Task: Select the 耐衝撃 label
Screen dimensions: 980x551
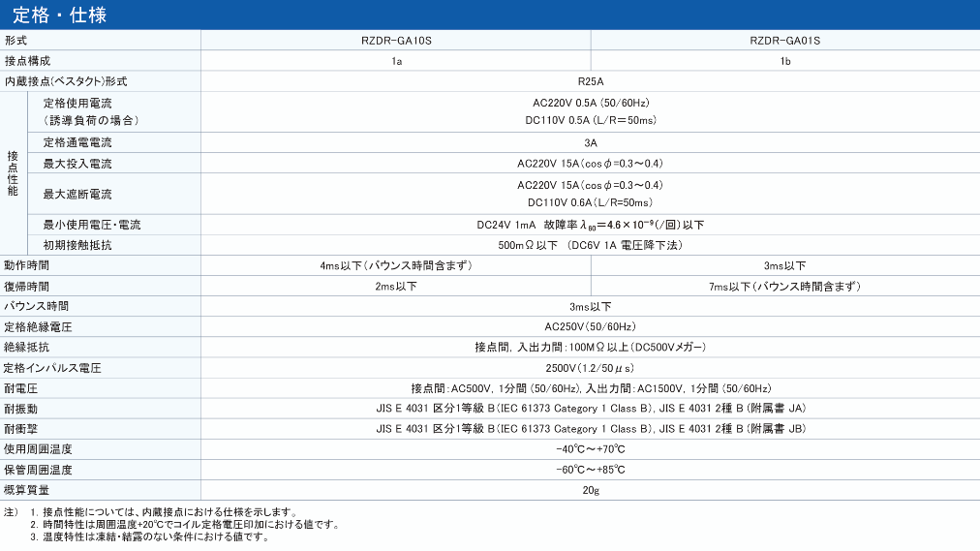Action: tap(21, 429)
